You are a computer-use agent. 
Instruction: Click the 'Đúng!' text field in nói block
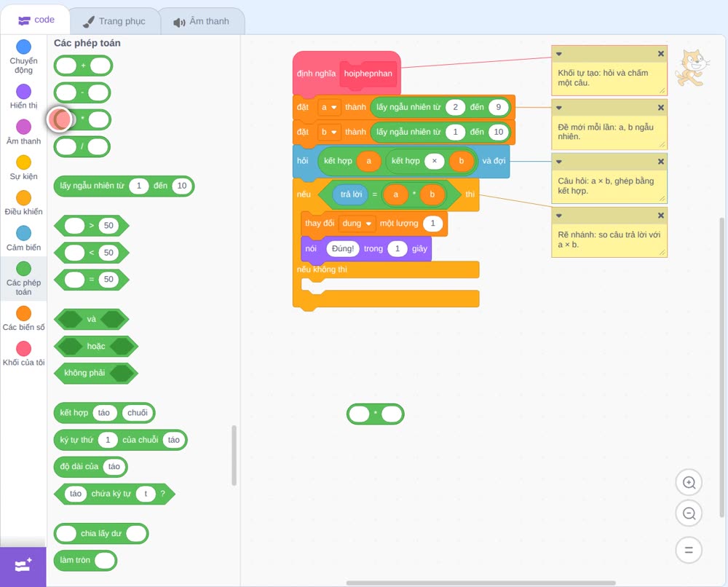pyautogui.click(x=343, y=249)
